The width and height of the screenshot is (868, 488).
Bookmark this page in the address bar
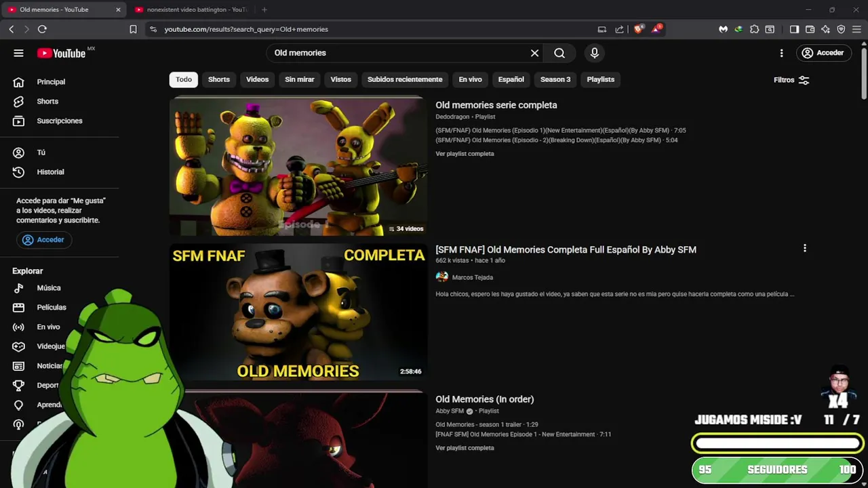133,29
